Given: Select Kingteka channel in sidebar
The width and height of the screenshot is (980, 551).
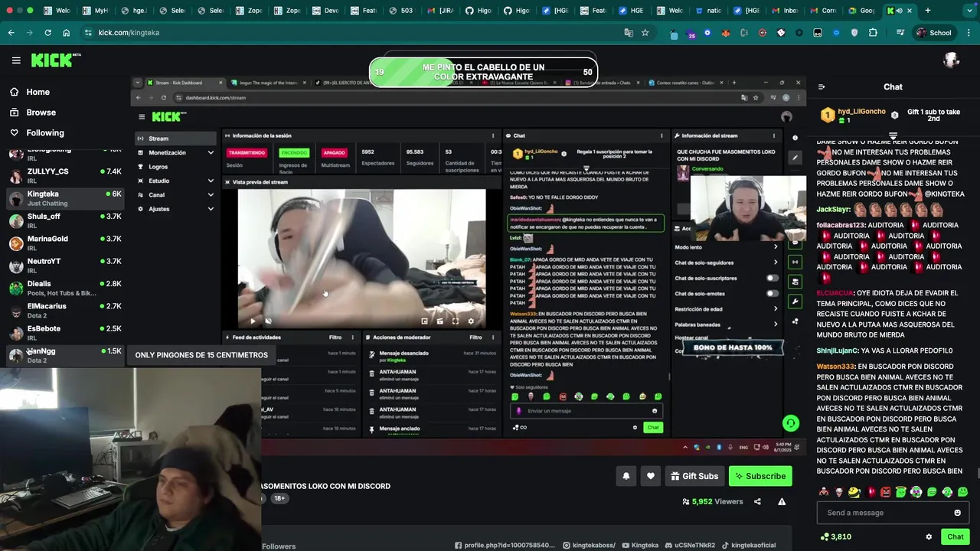Looking at the screenshot, I should (x=64, y=198).
